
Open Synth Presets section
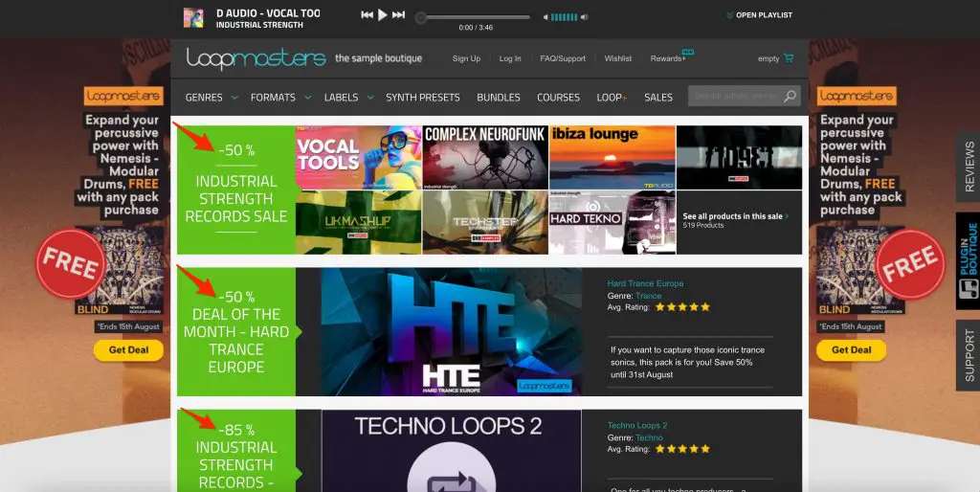(422, 98)
